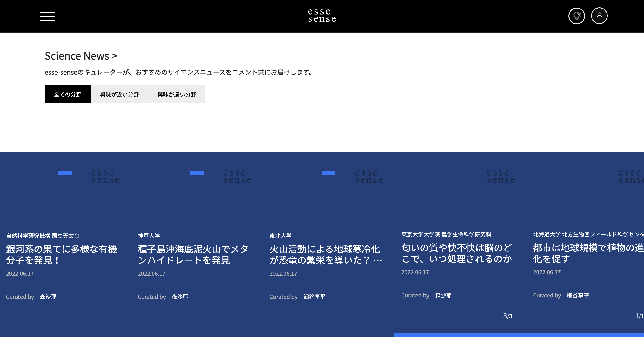Open article about 火山活動による地球寒冷化

pyautogui.click(x=325, y=254)
